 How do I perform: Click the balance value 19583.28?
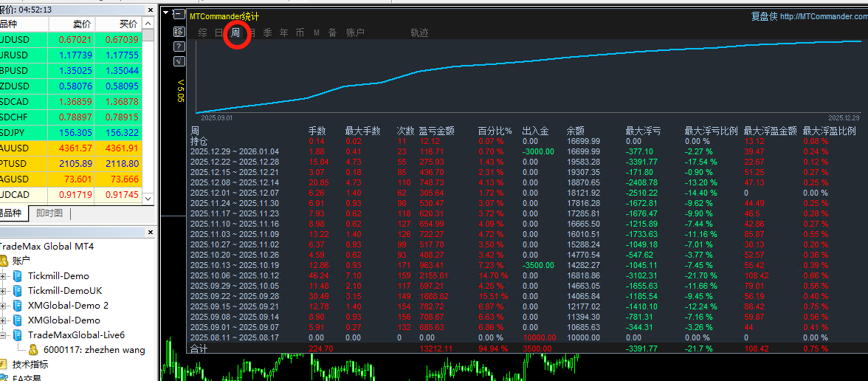coord(583,162)
